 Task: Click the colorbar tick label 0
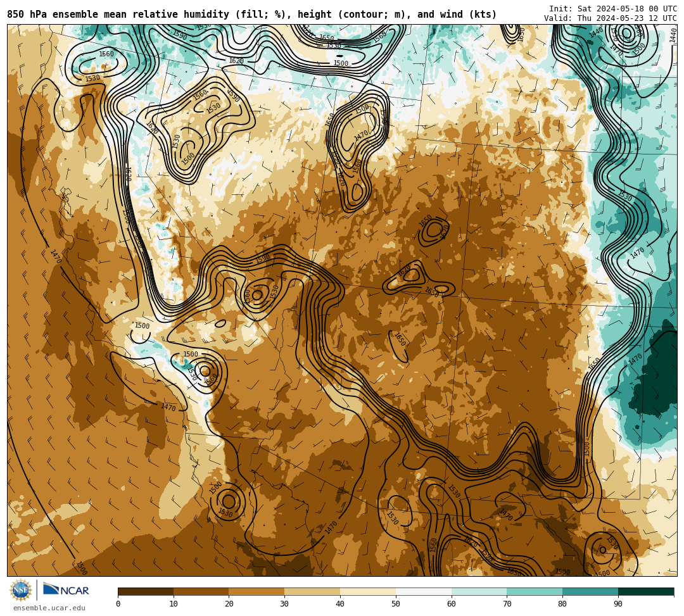(x=118, y=604)
